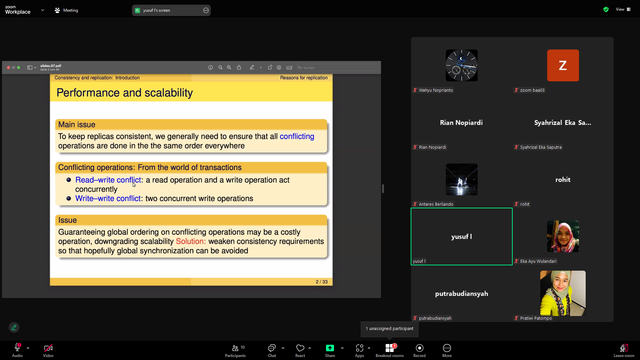
Task: Open the markup pen dropdown arrow
Action: [x=260, y=68]
